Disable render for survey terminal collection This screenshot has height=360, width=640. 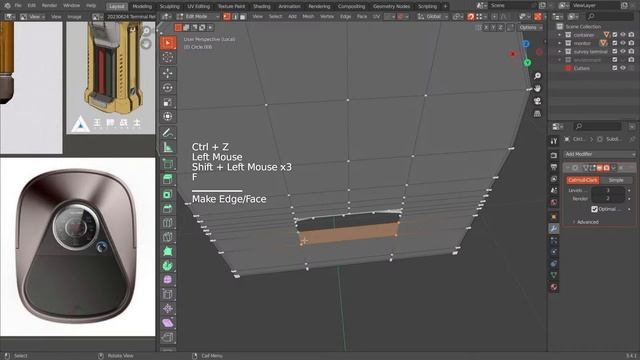(631, 52)
